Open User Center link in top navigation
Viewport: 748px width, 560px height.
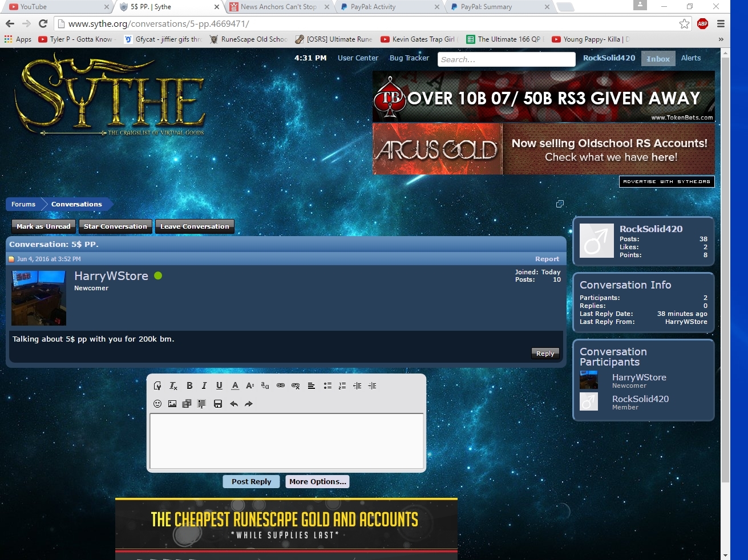358,58
